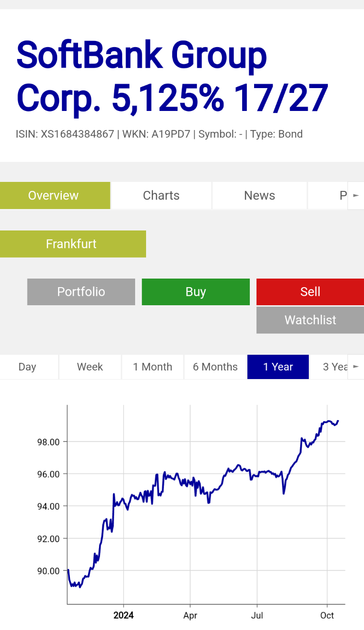Select the Frankfurt exchange
The image size is (364, 630).
(73, 244)
